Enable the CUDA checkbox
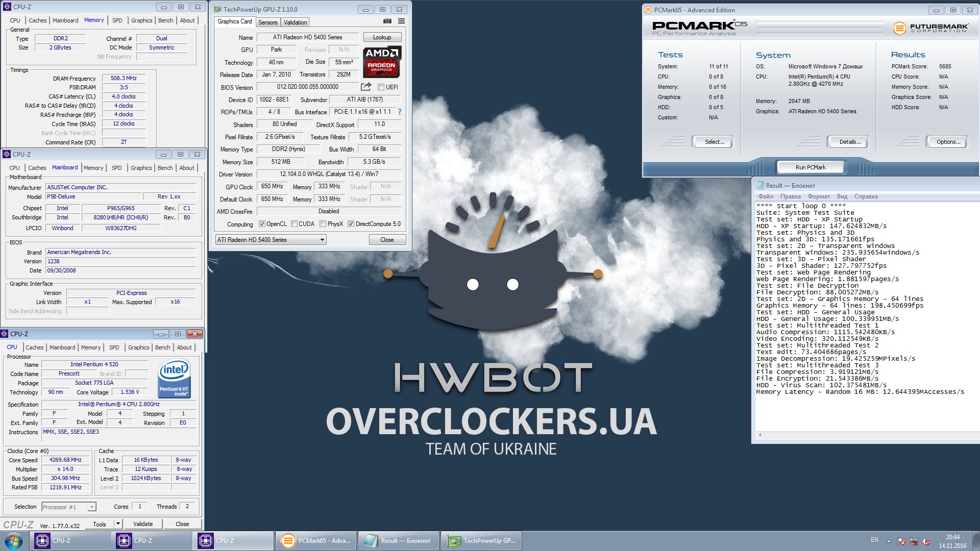980x551 pixels. tap(294, 224)
